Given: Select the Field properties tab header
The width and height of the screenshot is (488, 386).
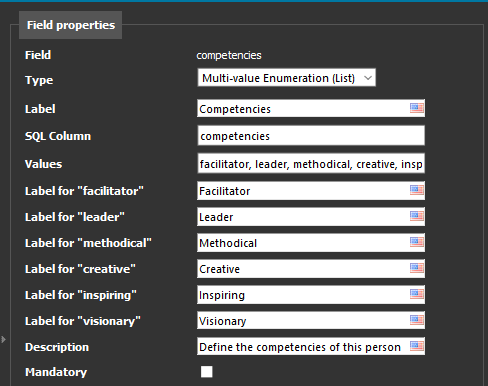Looking at the screenshot, I should pos(71,25).
